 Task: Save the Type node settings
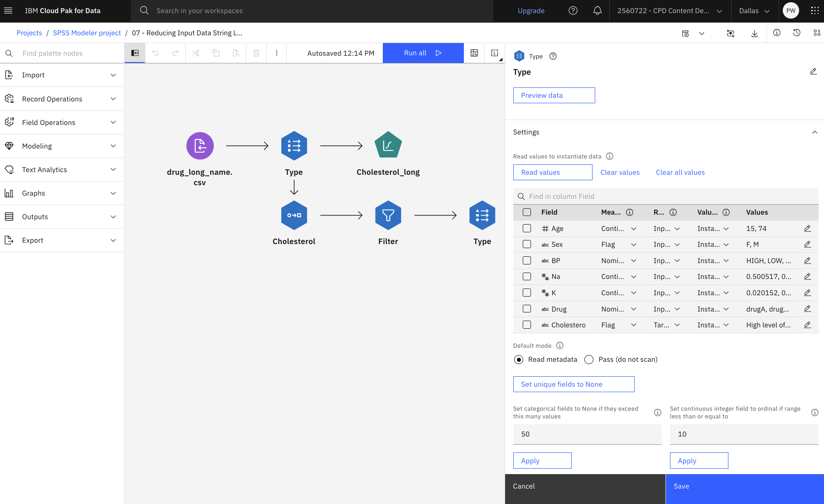click(744, 489)
